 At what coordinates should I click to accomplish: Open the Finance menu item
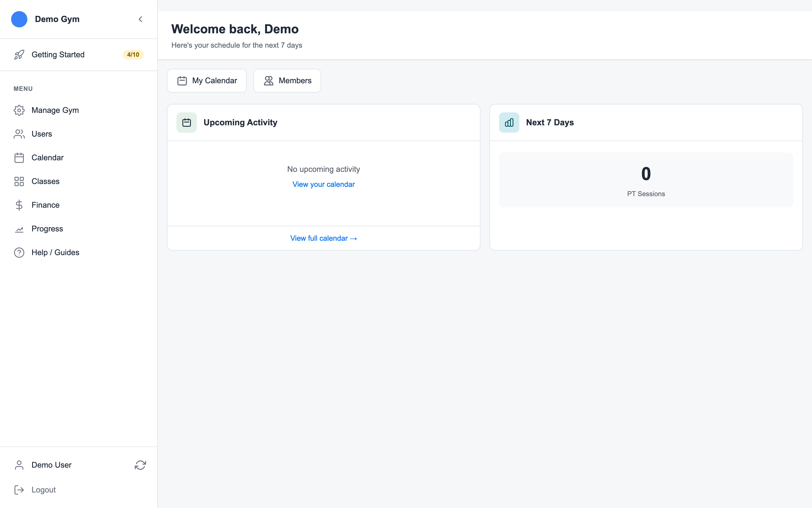pos(78,205)
